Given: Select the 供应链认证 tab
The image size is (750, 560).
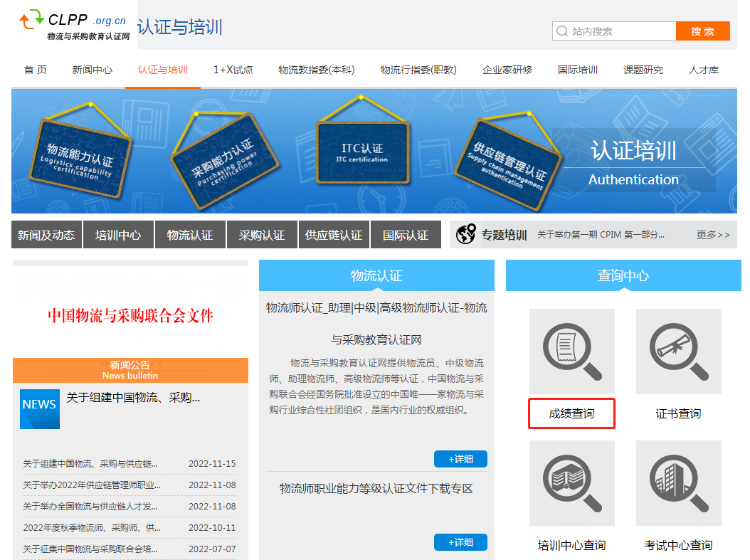Looking at the screenshot, I should (334, 234).
